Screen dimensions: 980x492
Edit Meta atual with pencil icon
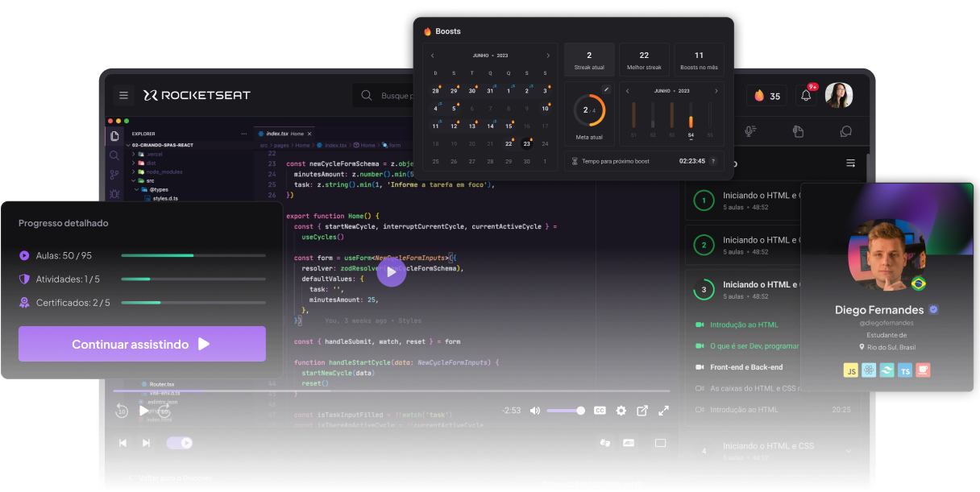606,89
